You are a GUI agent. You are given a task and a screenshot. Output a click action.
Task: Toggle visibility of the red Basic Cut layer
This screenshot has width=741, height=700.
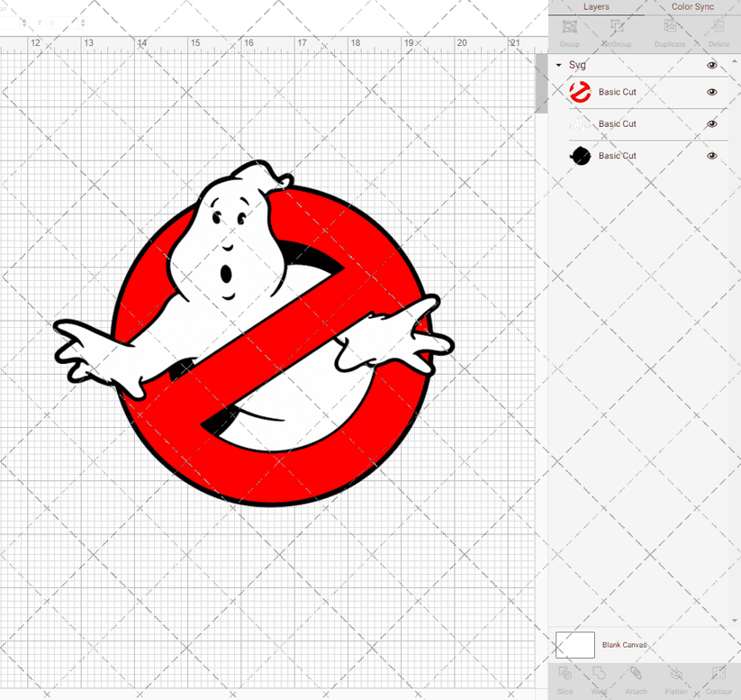point(711,92)
